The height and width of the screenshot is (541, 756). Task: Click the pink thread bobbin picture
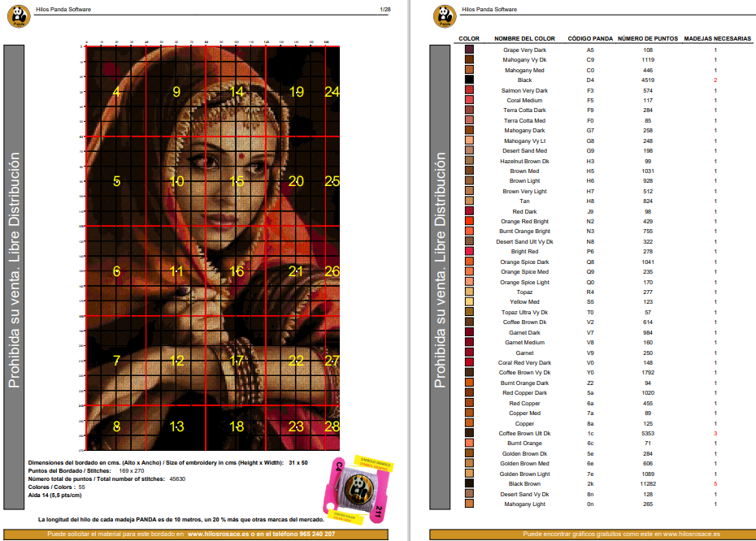tap(358, 490)
